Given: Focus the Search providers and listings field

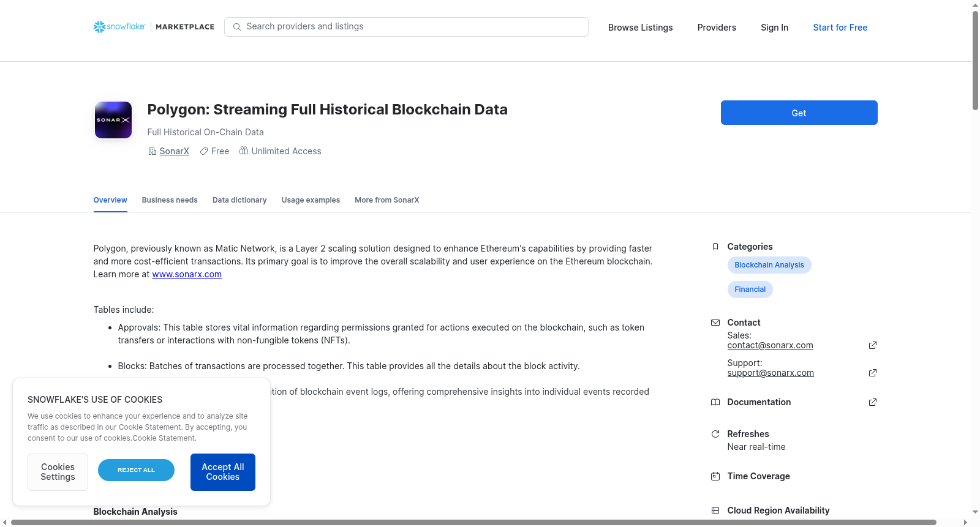Looking at the screenshot, I should coord(406,27).
